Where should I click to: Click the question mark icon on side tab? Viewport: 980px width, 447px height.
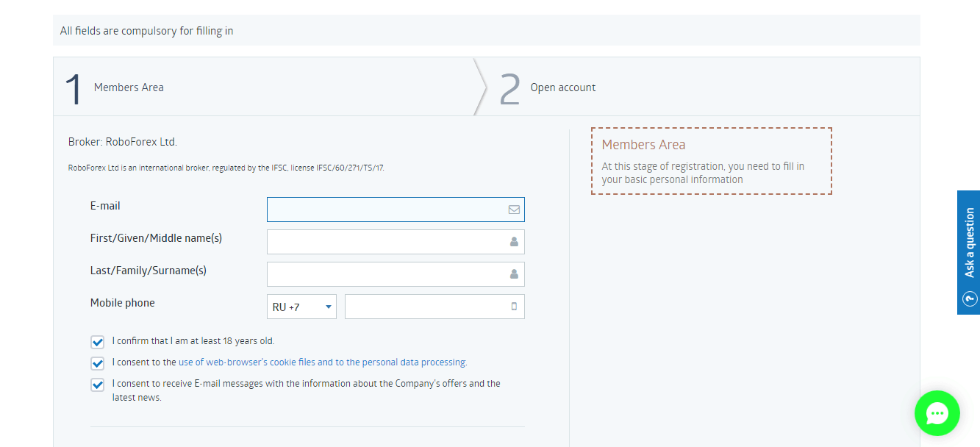point(970,298)
